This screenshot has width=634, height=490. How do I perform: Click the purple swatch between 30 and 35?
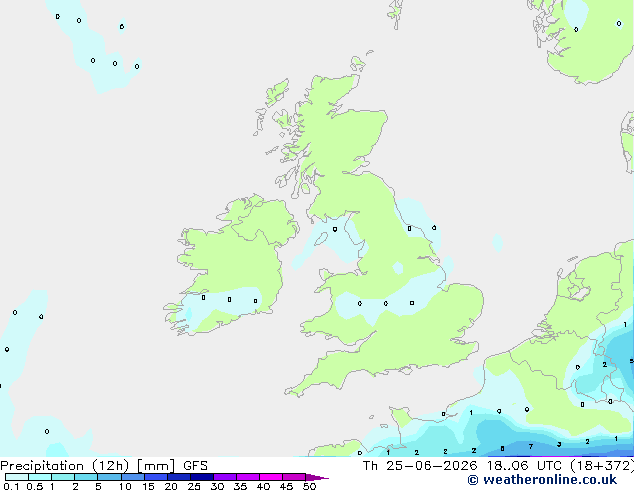tap(225, 477)
